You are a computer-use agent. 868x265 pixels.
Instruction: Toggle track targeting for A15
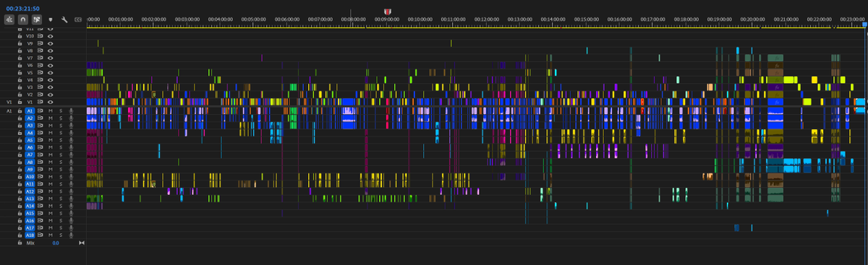click(x=30, y=214)
